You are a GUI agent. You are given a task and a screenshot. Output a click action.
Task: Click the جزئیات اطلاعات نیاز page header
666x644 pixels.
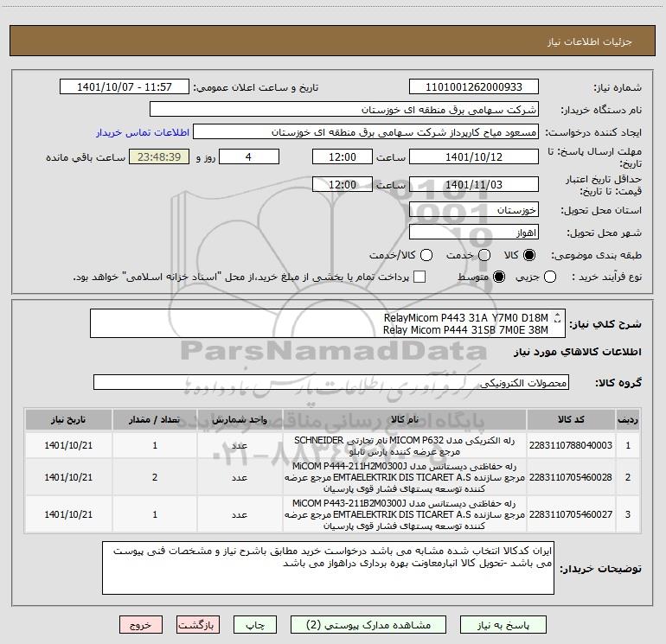pos(590,41)
